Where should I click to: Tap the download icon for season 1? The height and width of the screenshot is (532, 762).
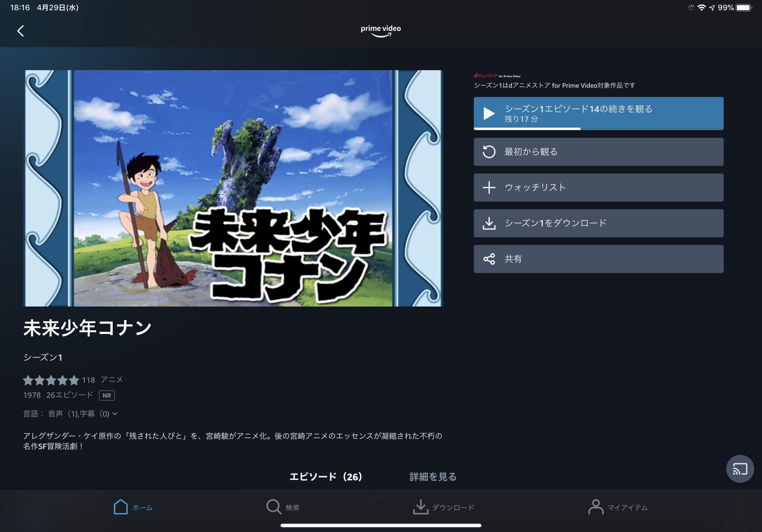(489, 223)
